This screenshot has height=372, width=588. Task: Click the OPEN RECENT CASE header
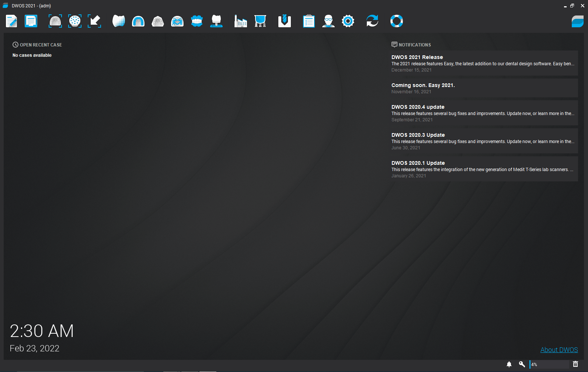pyautogui.click(x=37, y=45)
